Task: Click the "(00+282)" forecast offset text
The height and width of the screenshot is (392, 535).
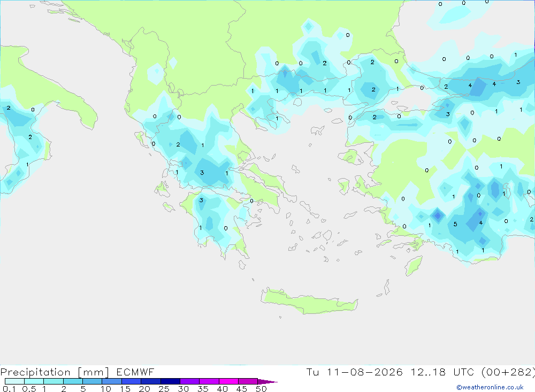Action: tap(508, 372)
